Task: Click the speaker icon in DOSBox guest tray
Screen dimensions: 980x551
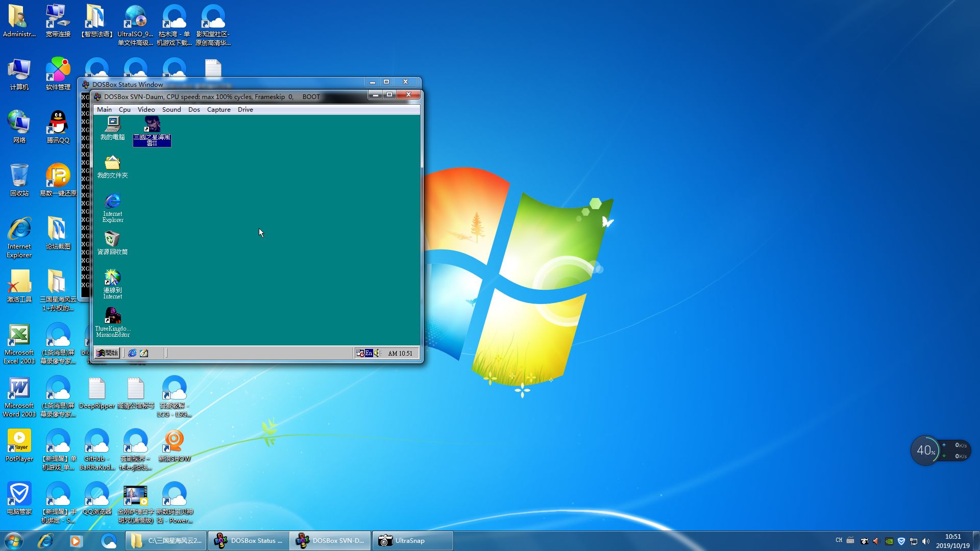Action: [x=377, y=353]
